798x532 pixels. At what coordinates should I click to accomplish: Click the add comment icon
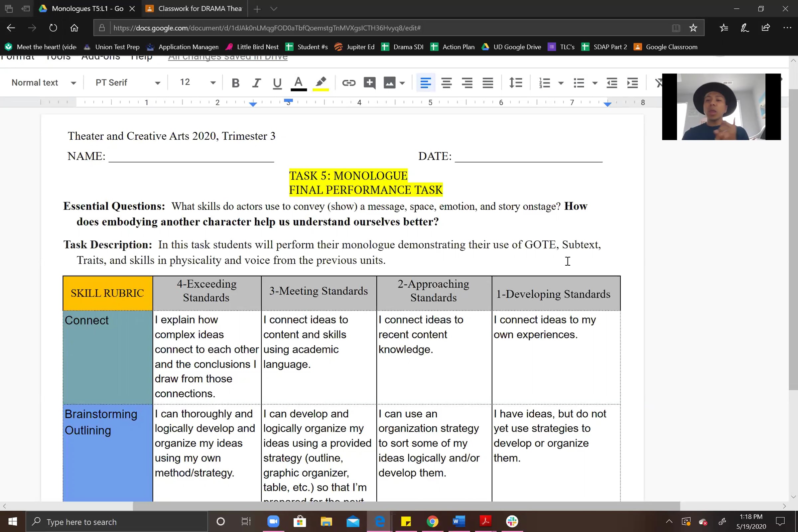[x=369, y=83]
